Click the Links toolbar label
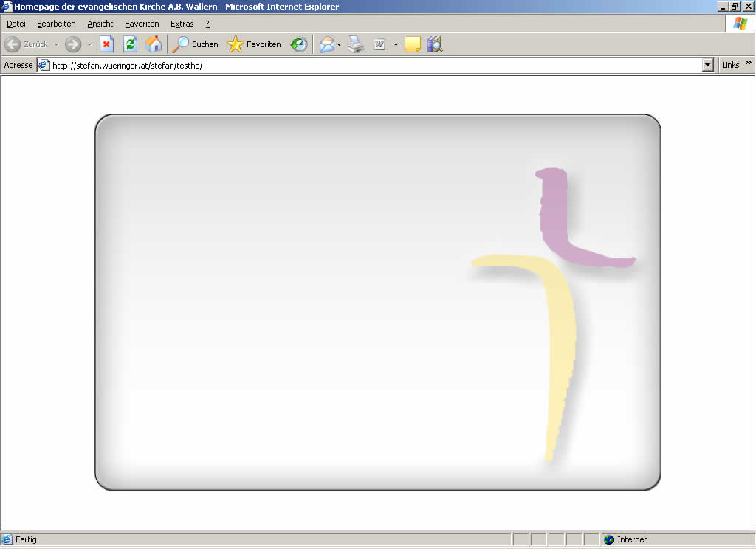The width and height of the screenshot is (756, 549). coord(730,65)
